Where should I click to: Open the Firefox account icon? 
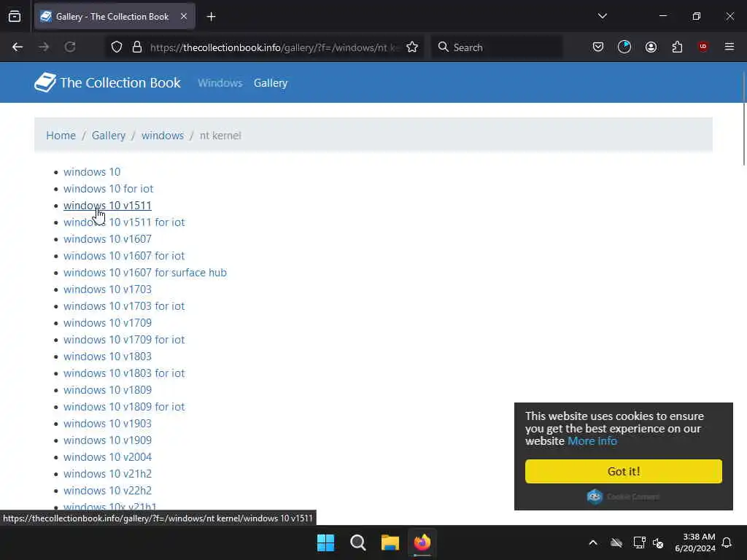pos(651,47)
